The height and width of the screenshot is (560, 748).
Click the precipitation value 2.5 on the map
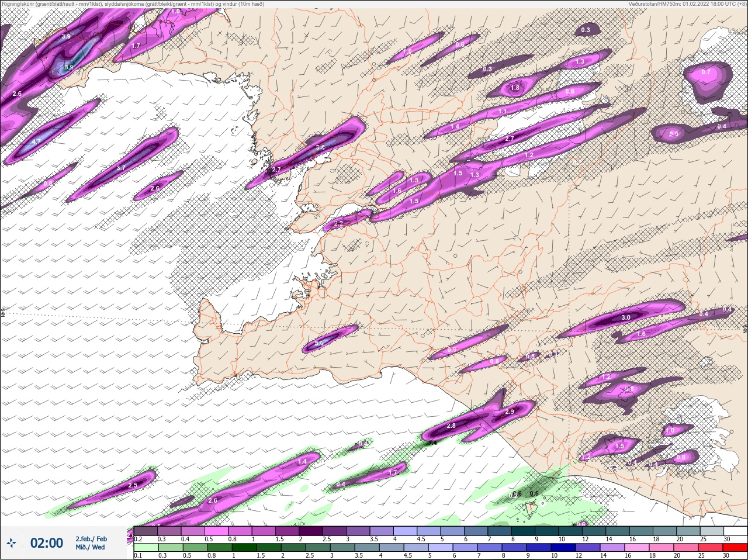[133, 485]
